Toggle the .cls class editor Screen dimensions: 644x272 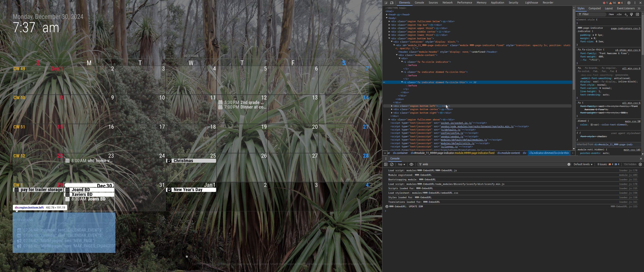coord(619,14)
